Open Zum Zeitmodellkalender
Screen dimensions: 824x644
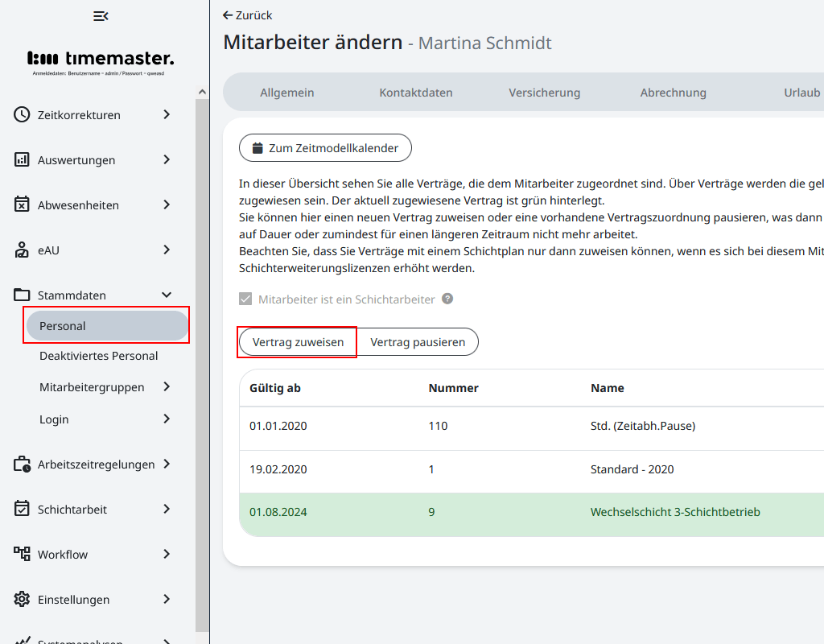pos(325,147)
